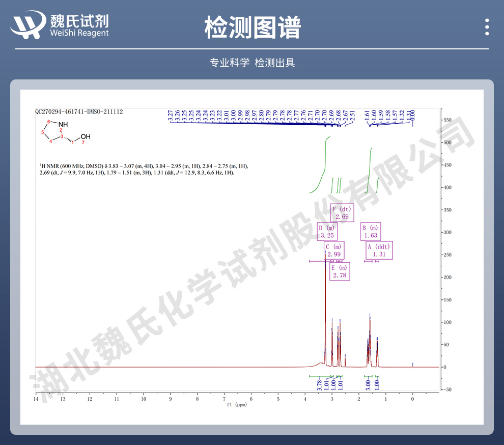Image resolution: width=504 pixels, height=445 pixels.
Task: Click the sample file name QC270294-461741-DMSO-211112
Action: [x=79, y=112]
